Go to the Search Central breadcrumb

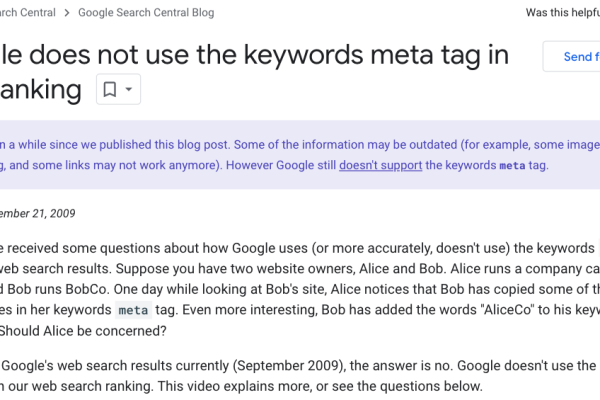click(28, 13)
